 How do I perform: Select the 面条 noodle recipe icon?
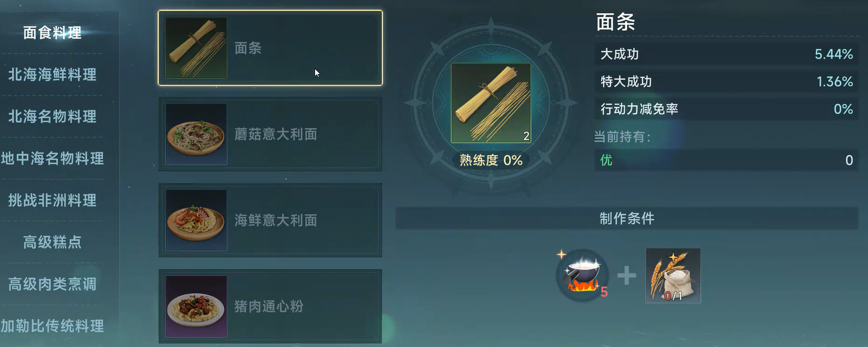196,48
